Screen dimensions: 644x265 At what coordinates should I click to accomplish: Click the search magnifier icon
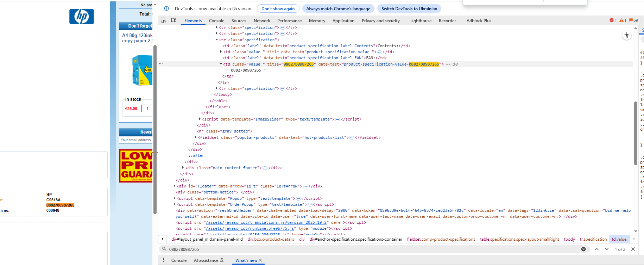(x=164, y=249)
